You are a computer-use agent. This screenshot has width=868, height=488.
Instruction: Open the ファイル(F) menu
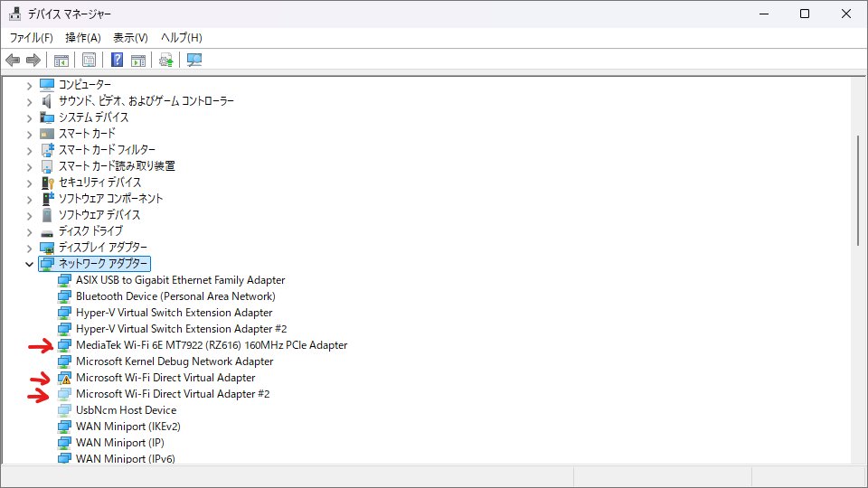pyautogui.click(x=31, y=38)
